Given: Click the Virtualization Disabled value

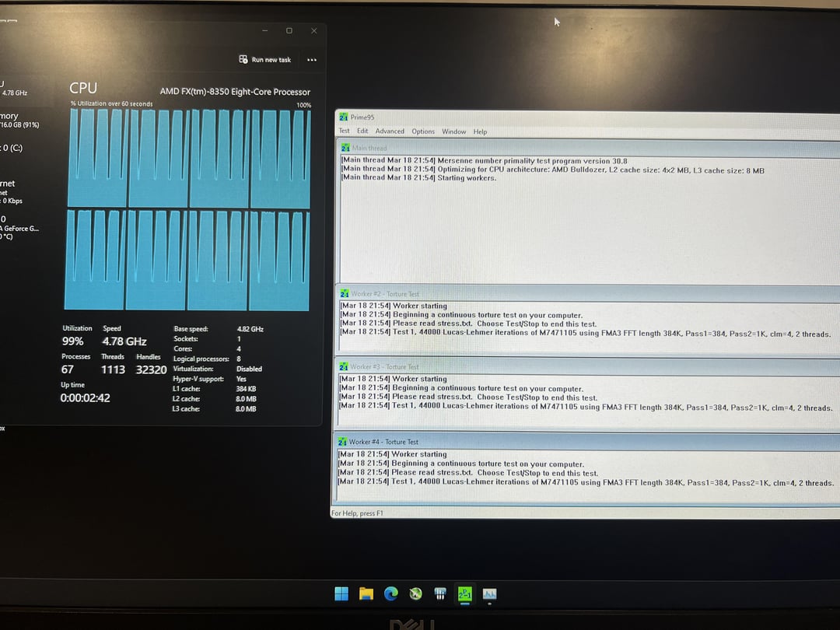Looking at the screenshot, I should 249,369.
